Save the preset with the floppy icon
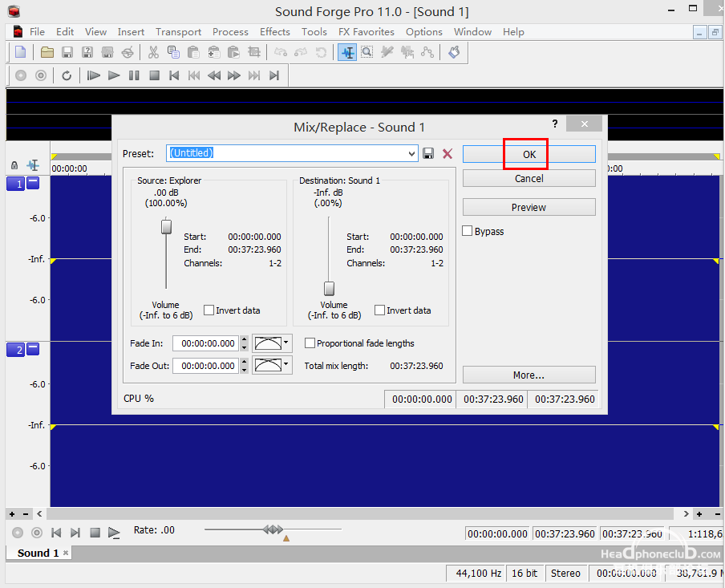 (x=428, y=153)
